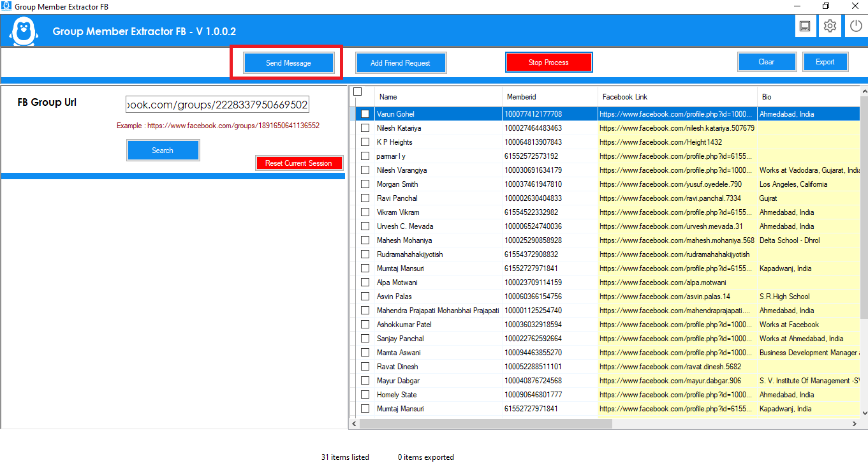Export the listed members

pos(825,62)
